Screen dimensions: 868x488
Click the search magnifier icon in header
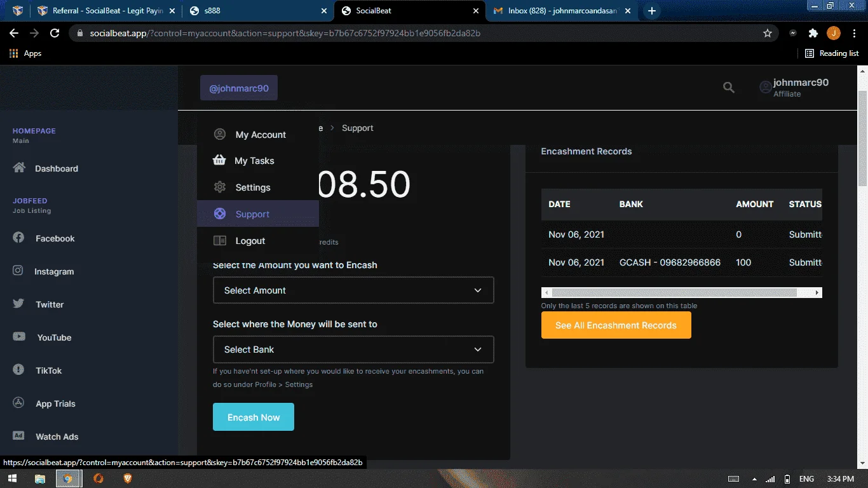click(x=729, y=88)
